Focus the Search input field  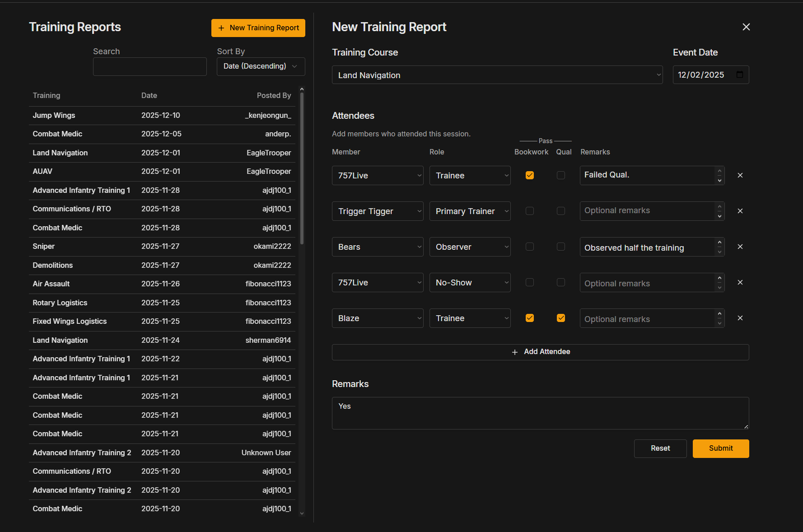click(149, 67)
